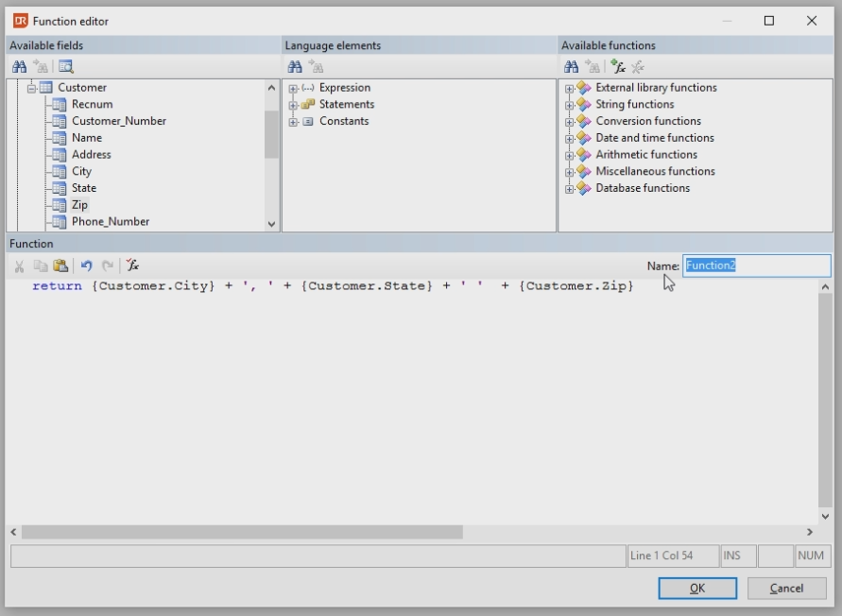Click the undo arrow in Function toolbar
The image size is (842, 616).
[x=86, y=266]
